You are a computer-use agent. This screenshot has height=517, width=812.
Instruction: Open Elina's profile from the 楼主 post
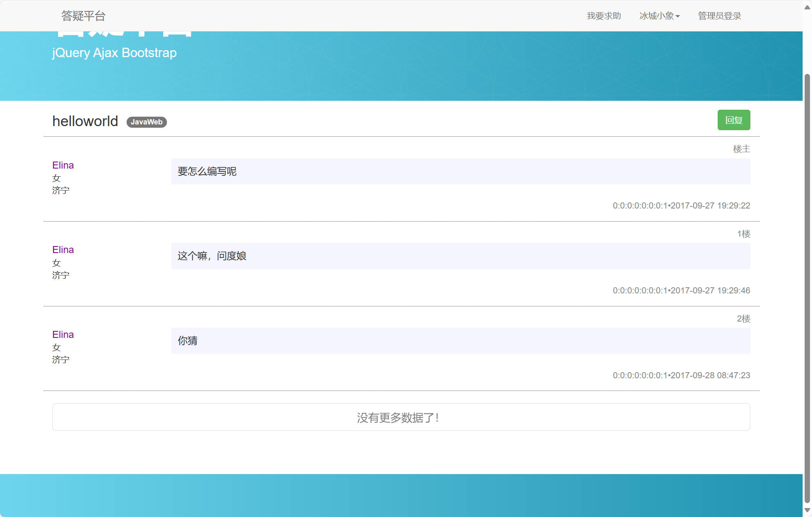pyautogui.click(x=63, y=165)
